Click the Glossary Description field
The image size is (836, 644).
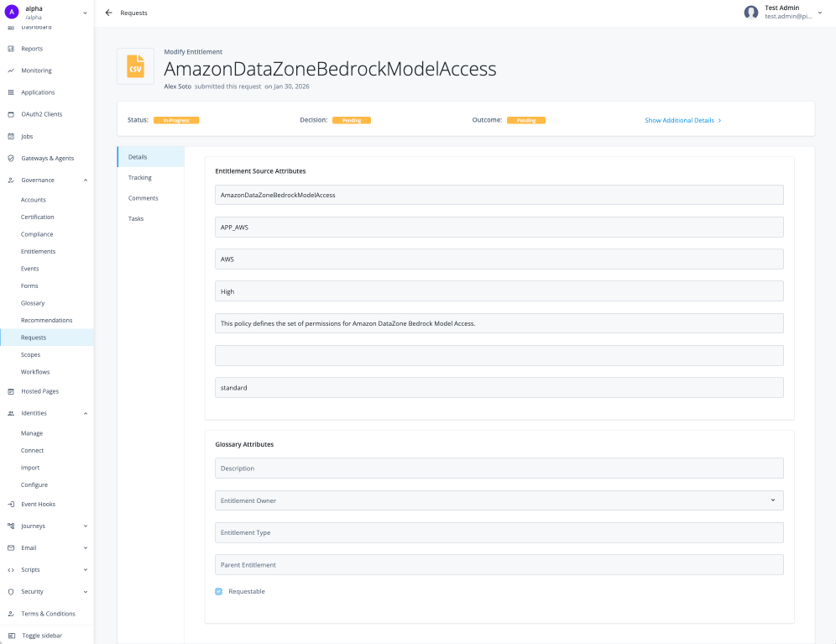pyautogui.click(x=499, y=469)
